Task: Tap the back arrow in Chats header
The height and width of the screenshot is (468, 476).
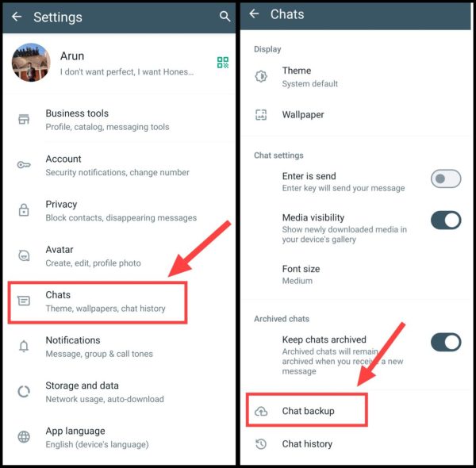Action: 254,13
